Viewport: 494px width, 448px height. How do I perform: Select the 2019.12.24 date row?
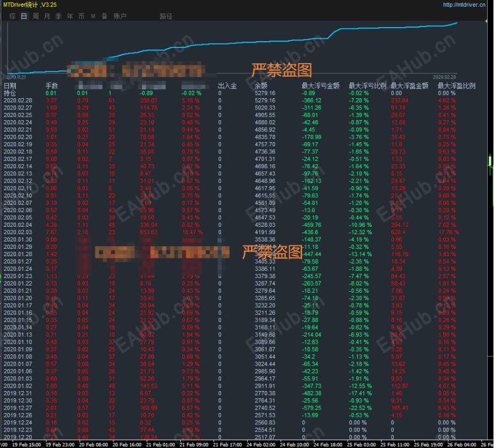click(18, 423)
